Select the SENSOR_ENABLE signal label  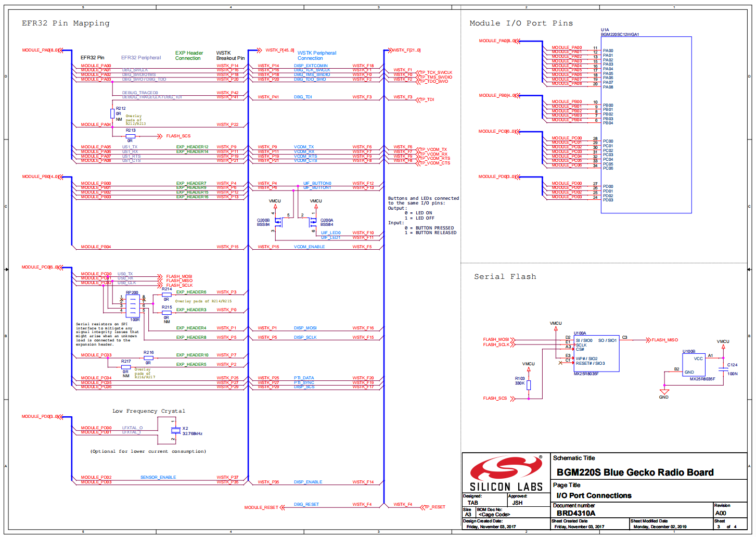tap(158, 477)
